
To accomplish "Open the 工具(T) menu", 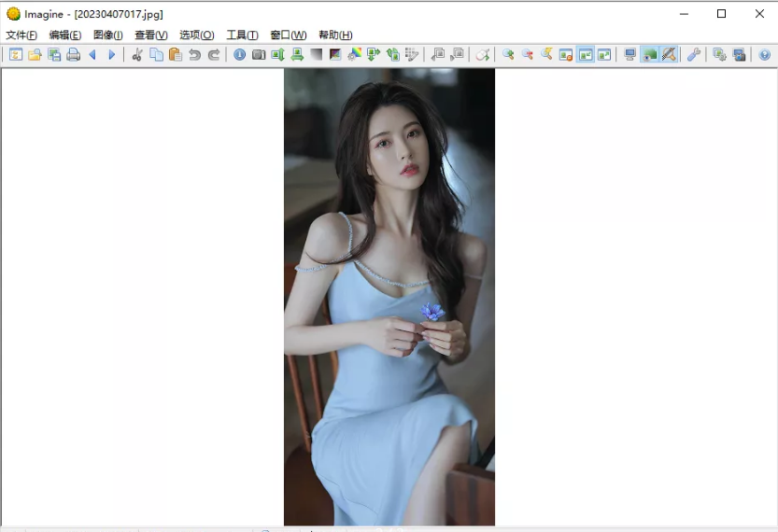I will pos(242,35).
